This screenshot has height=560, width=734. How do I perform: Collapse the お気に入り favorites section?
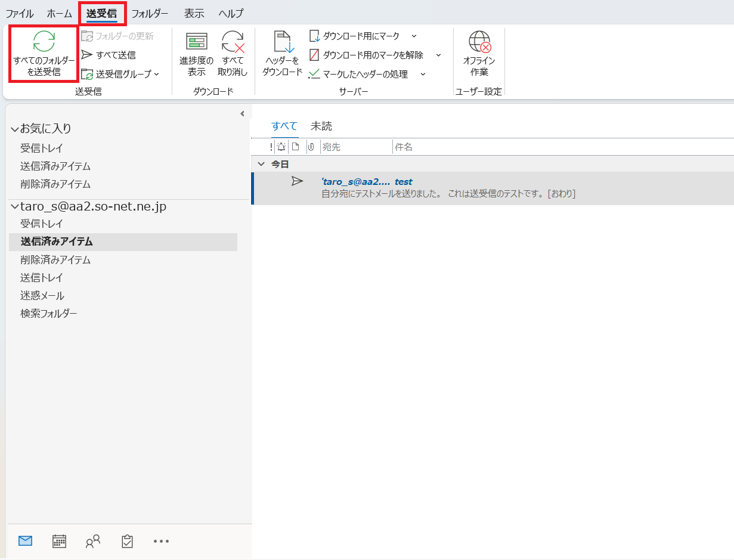click(14, 129)
